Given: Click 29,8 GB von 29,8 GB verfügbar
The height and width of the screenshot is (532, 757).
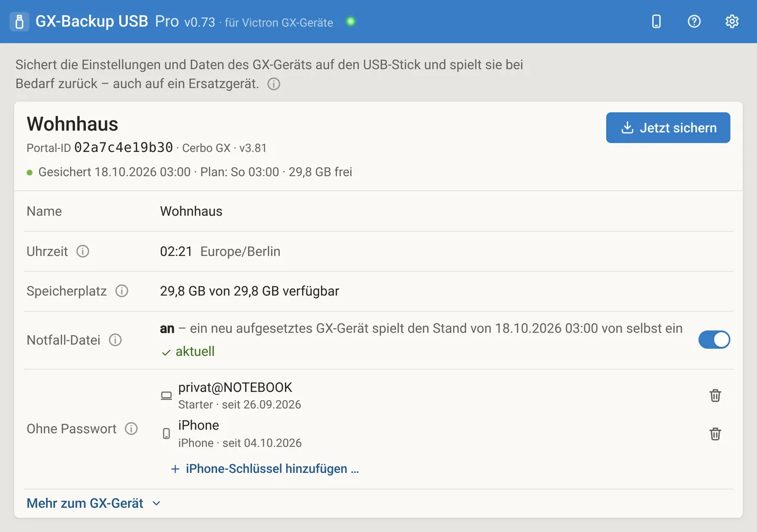Looking at the screenshot, I should coord(250,291).
